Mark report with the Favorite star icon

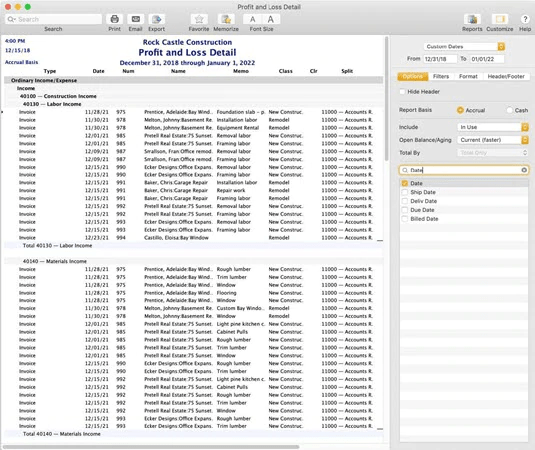199,19
